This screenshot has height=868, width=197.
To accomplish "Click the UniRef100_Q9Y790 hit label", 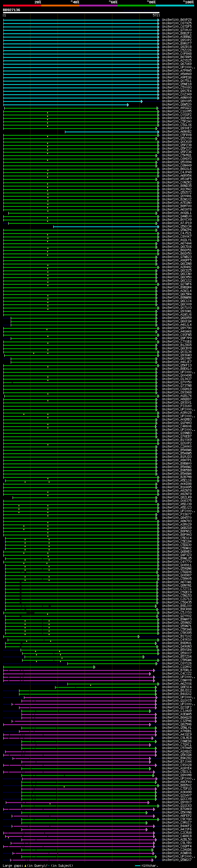I will coord(177,328).
